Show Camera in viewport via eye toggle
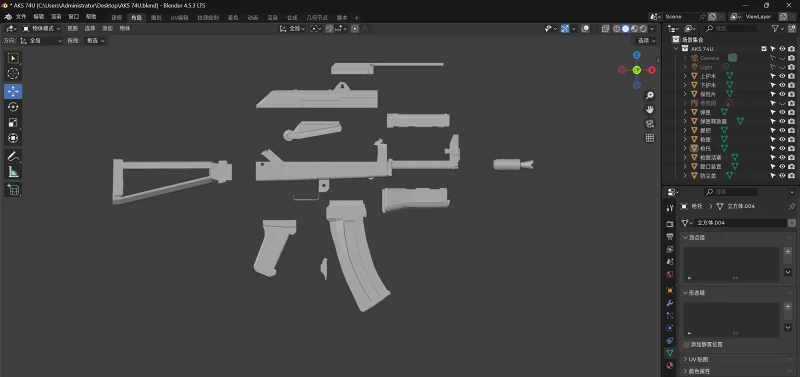Image resolution: width=800 pixels, height=377 pixels. point(782,58)
